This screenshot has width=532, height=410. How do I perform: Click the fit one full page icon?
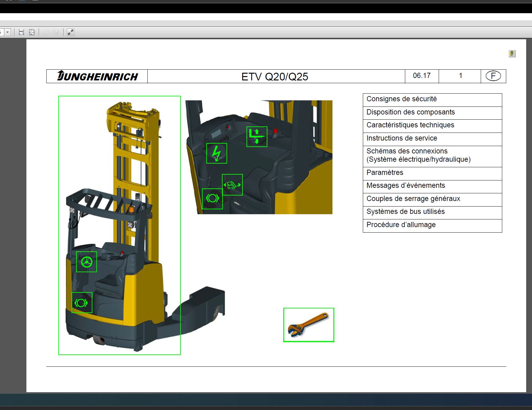(x=32, y=32)
